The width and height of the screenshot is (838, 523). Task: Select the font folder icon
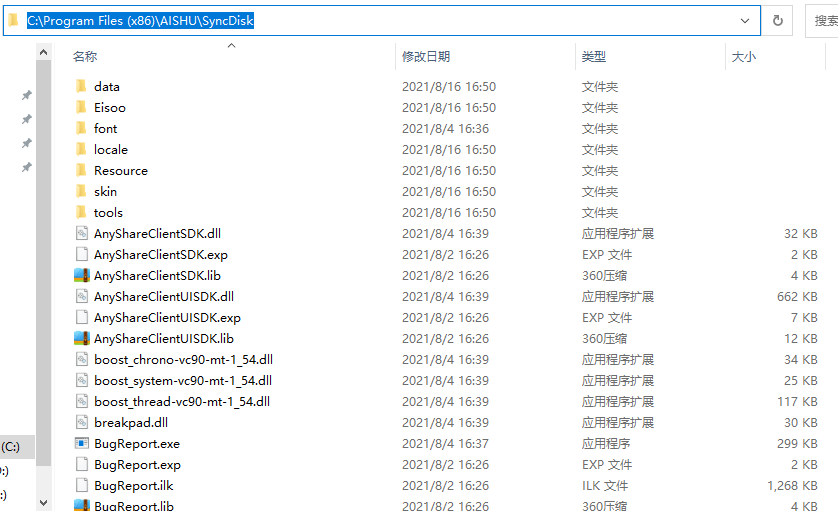81,128
